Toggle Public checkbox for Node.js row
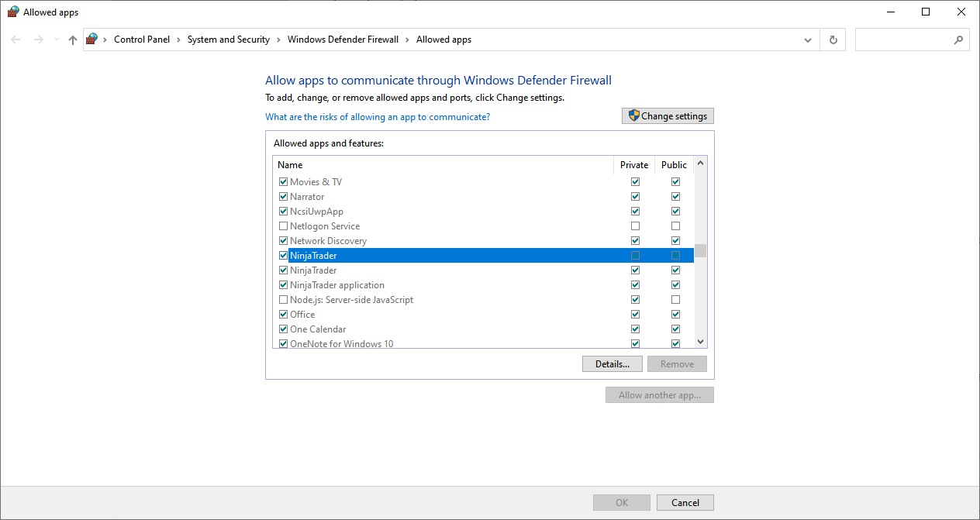The width and height of the screenshot is (980, 520). coord(675,300)
